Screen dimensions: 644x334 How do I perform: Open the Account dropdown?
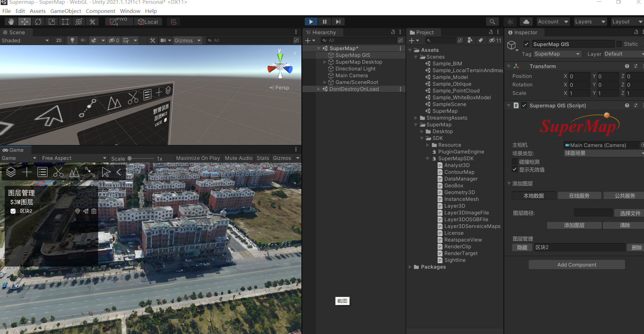[x=553, y=22]
